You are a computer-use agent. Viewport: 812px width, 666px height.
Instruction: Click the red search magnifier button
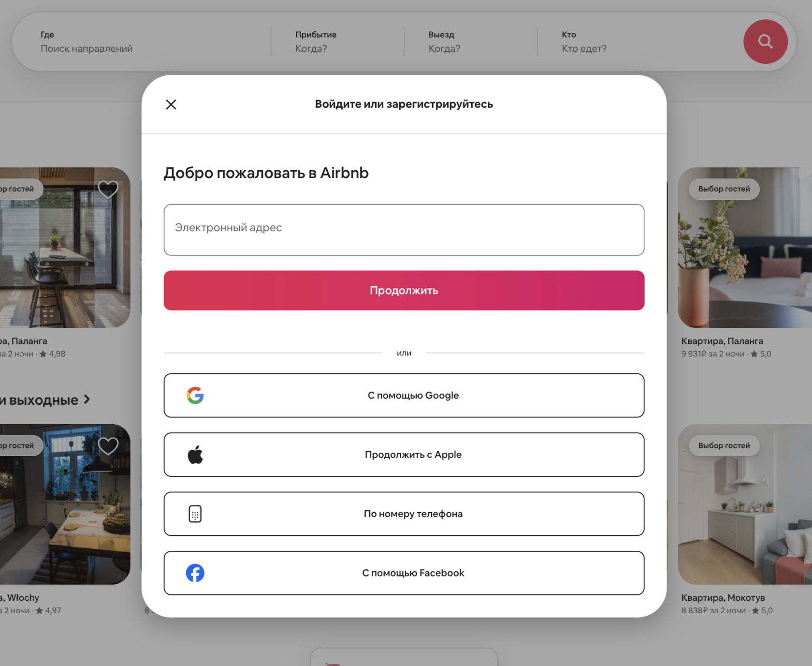click(x=765, y=42)
